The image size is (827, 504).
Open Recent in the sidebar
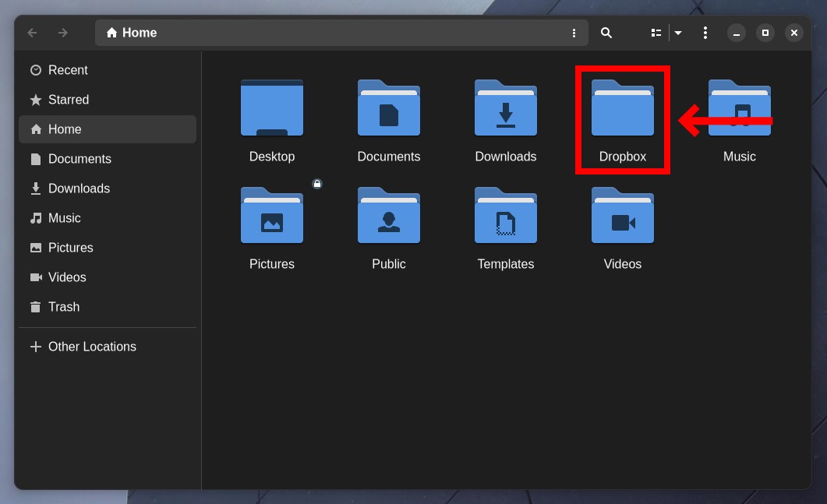pyautogui.click(x=108, y=70)
